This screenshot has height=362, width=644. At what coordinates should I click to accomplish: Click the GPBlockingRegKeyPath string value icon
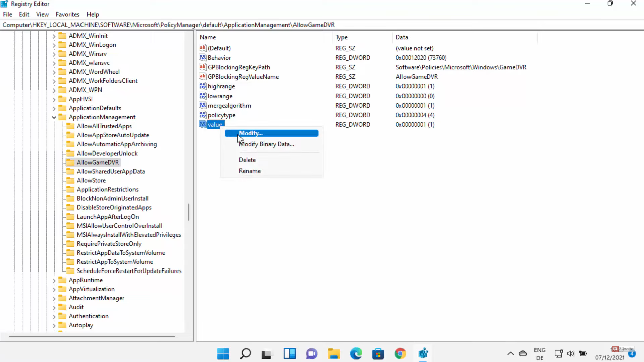coord(203,67)
